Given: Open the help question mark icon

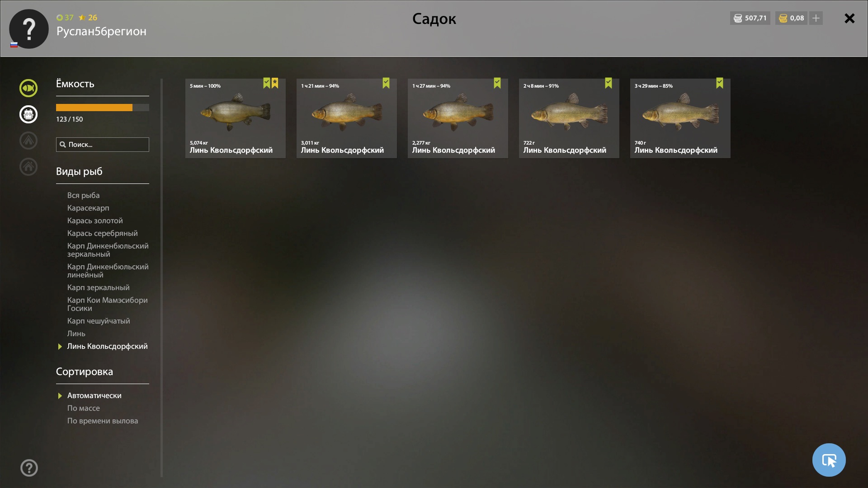Looking at the screenshot, I should tap(29, 468).
